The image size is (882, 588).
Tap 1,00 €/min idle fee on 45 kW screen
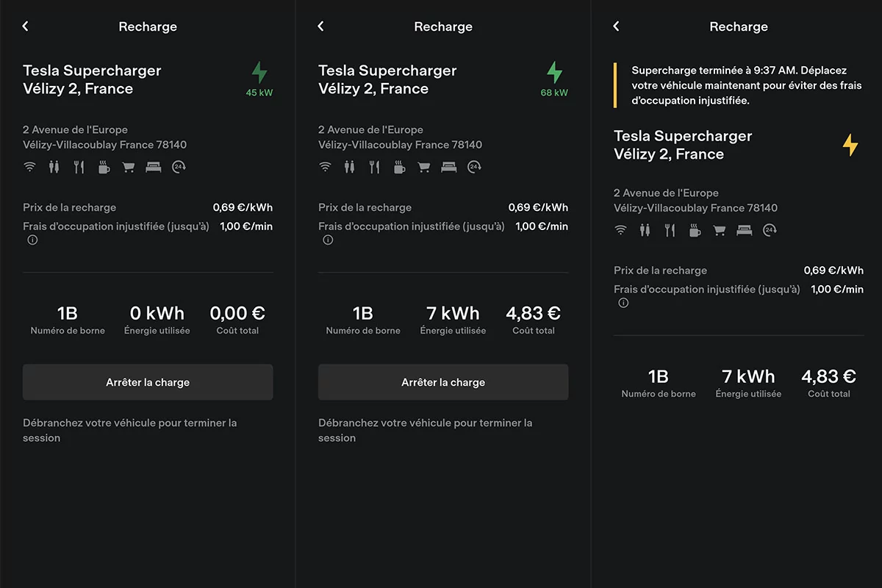[x=246, y=226]
